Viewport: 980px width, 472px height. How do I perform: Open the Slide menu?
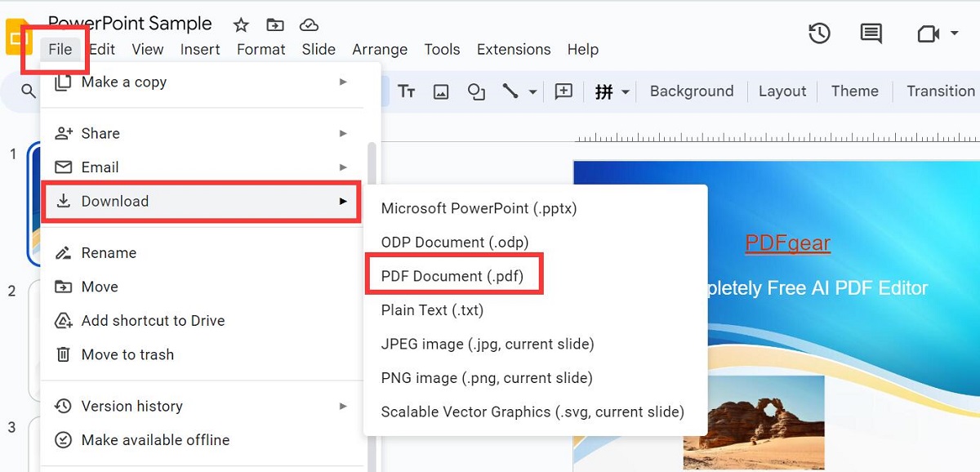318,49
